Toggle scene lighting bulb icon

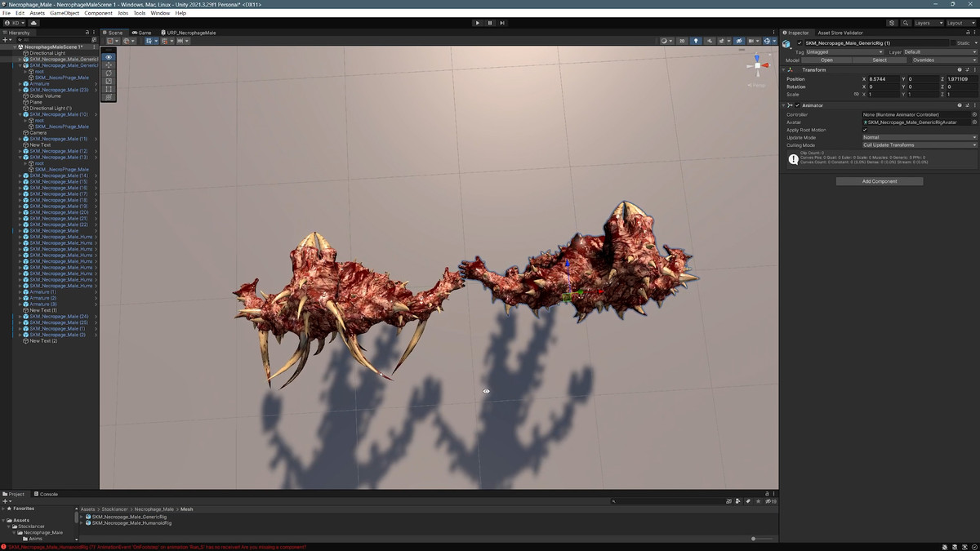tap(696, 41)
